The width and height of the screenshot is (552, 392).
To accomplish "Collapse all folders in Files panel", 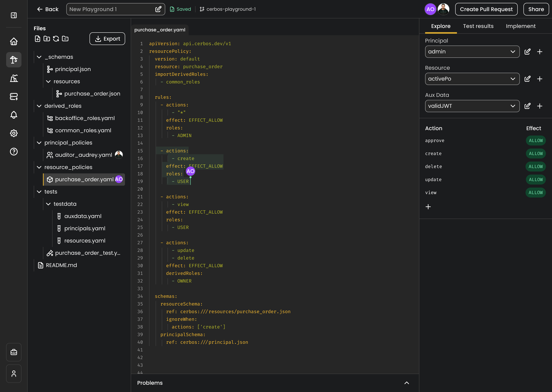I will click(x=65, y=39).
